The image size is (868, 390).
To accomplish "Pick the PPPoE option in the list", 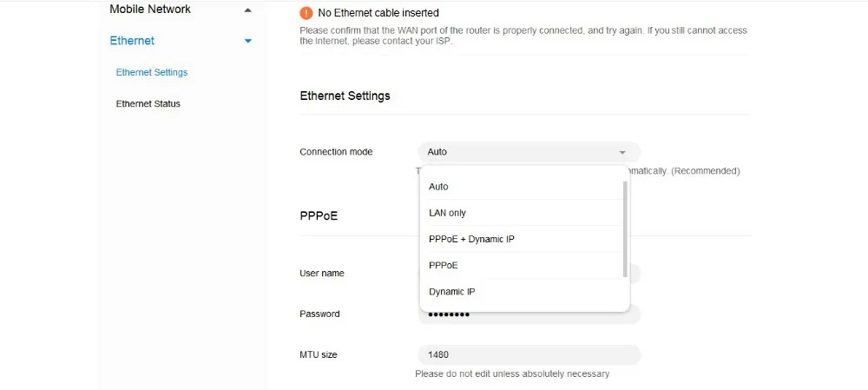I will click(x=443, y=265).
